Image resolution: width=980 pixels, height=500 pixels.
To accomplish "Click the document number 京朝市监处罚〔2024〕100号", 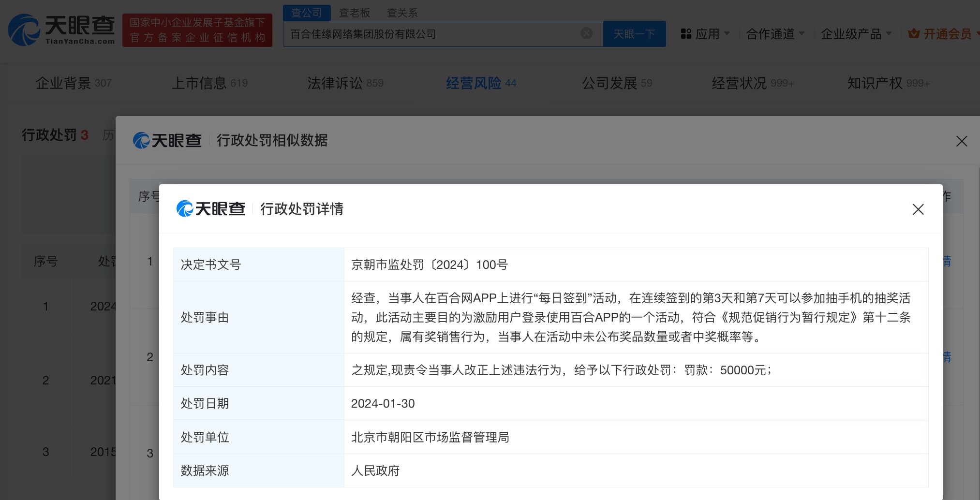I will pyautogui.click(x=430, y=265).
